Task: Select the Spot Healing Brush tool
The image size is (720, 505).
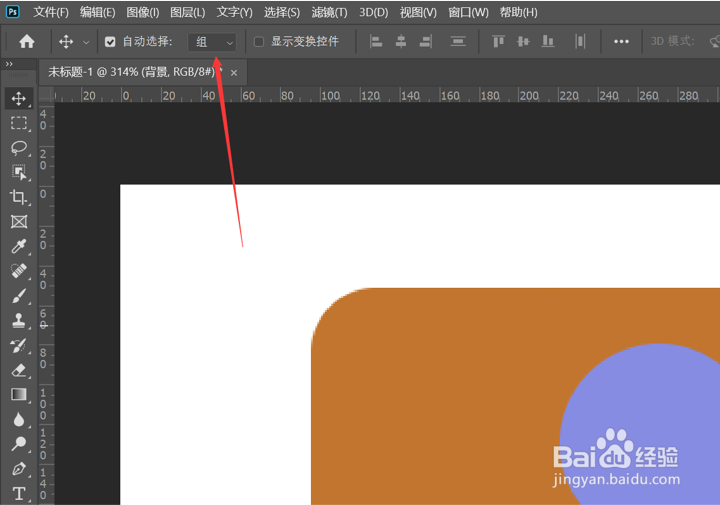Action: coord(19,271)
